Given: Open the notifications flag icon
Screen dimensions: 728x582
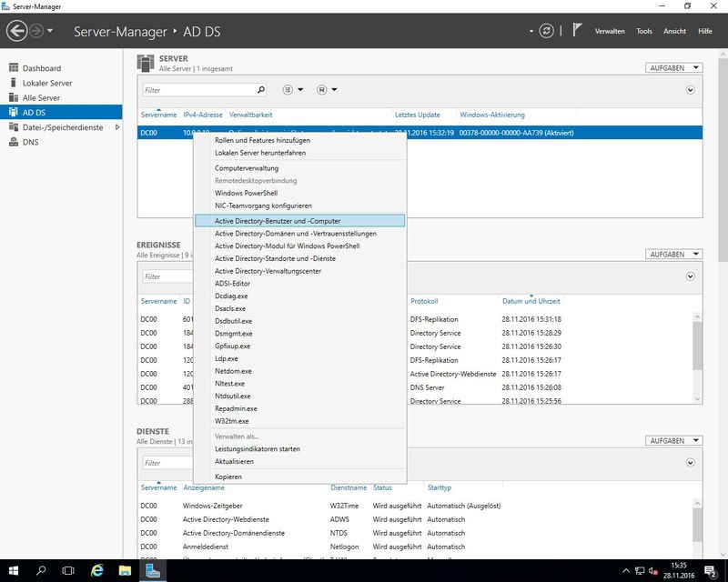Looking at the screenshot, I should click(577, 31).
